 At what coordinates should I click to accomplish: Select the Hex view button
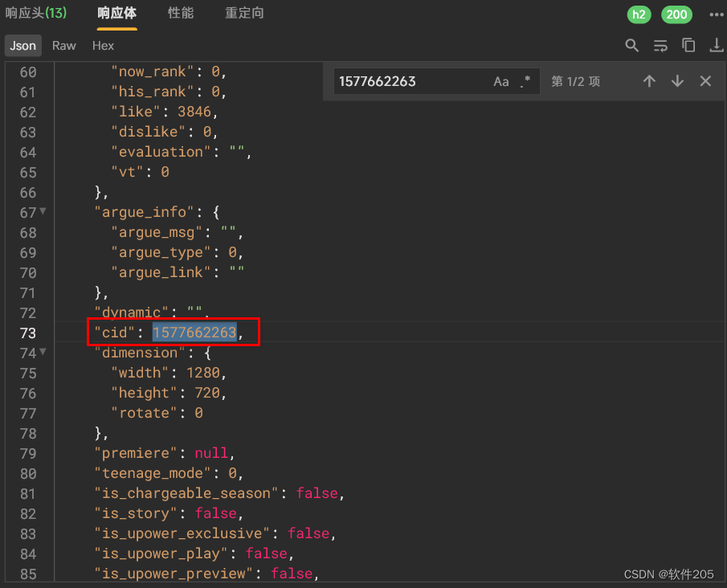click(102, 46)
